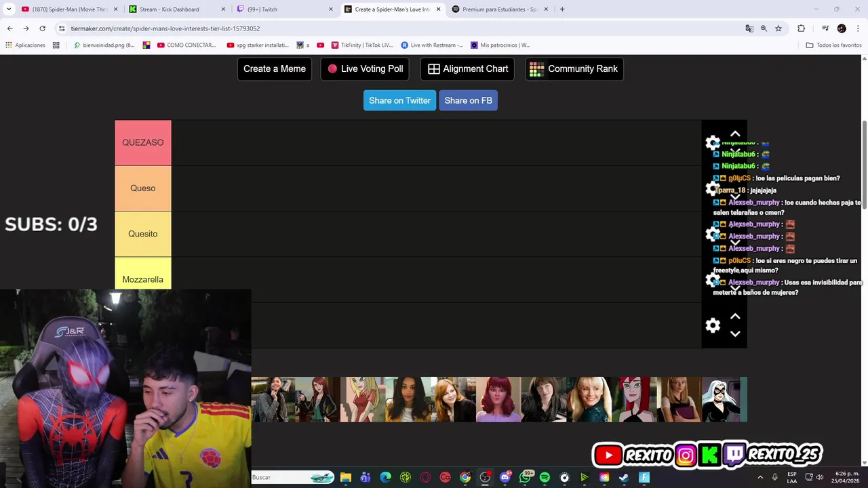Reload the tiermaker page

(42, 28)
